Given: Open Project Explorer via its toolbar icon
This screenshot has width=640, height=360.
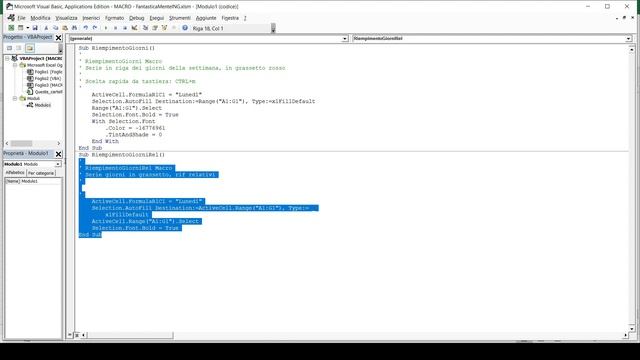Looking at the screenshot, I should pos(145,28).
